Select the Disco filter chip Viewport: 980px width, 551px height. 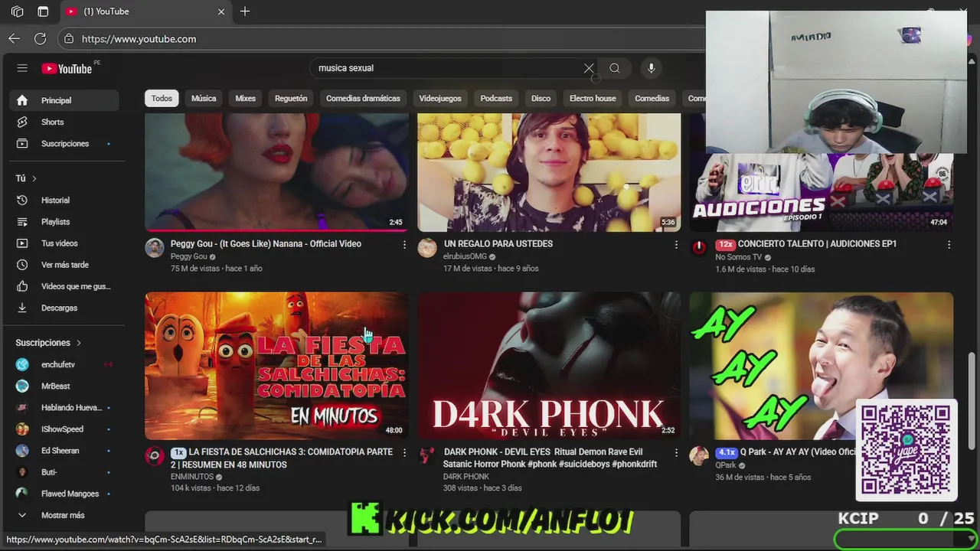(541, 98)
